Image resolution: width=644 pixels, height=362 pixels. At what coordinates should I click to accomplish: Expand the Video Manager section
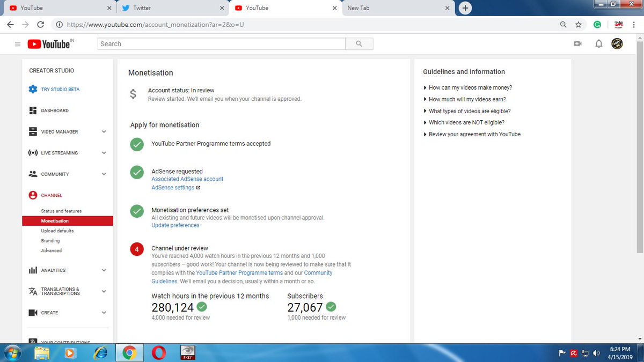104,131
